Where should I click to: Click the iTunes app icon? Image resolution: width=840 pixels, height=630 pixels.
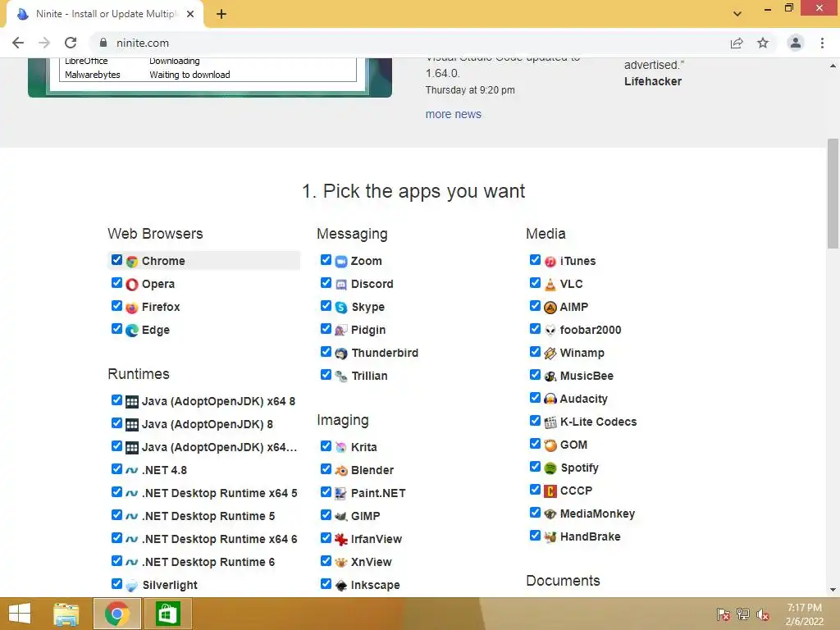[x=550, y=262]
